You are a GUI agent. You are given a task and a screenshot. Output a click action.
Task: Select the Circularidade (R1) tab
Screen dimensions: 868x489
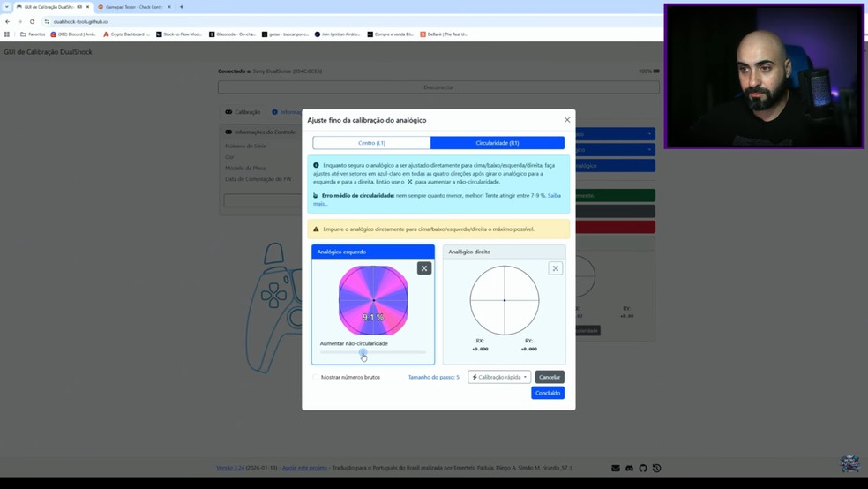[498, 143]
